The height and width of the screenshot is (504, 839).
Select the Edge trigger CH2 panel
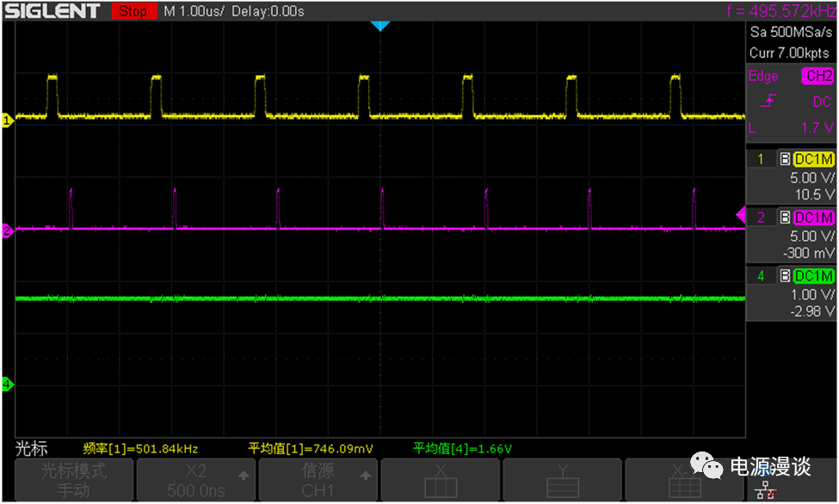point(791,101)
